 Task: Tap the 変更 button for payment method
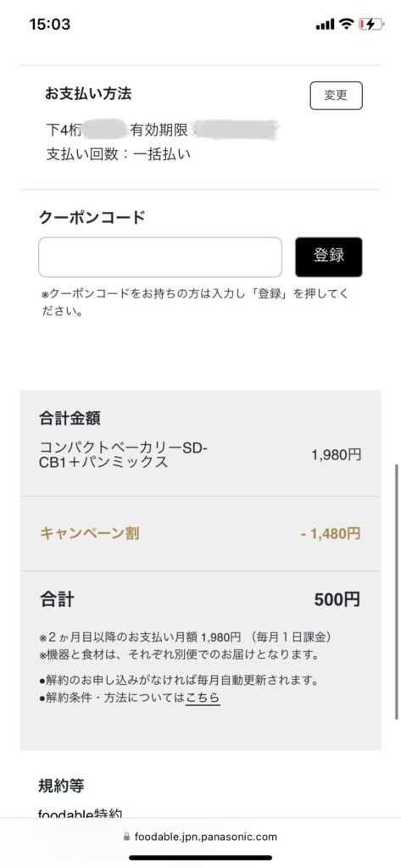(336, 95)
